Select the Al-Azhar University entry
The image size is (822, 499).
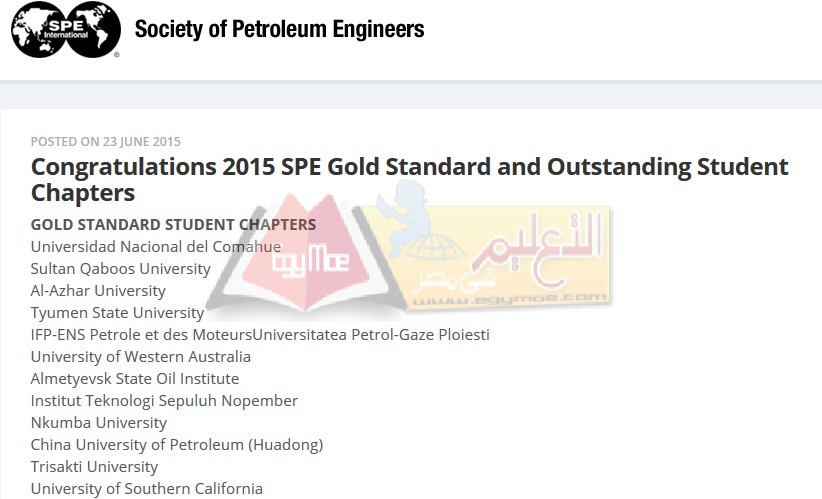coord(98,290)
